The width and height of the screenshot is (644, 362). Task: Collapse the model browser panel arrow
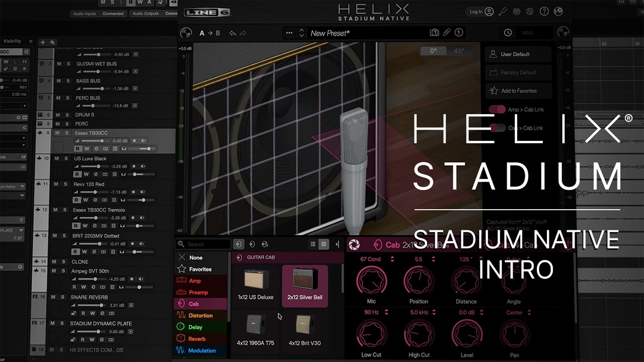tap(337, 244)
